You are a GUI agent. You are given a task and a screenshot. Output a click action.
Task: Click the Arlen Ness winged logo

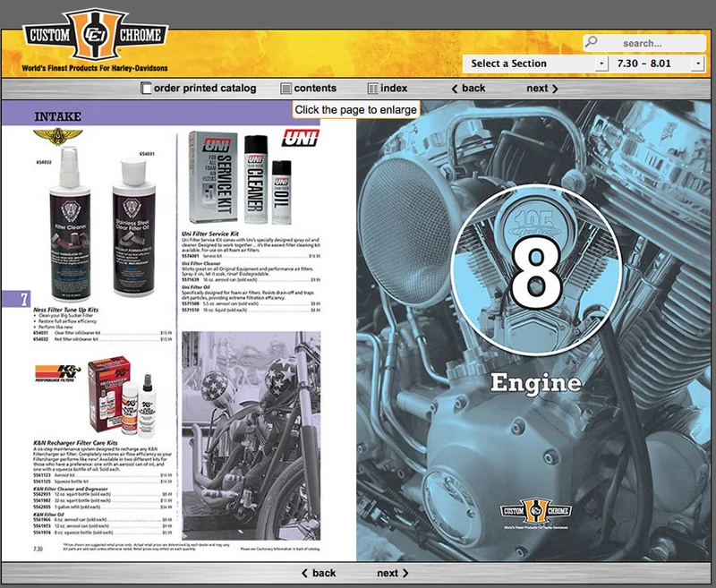coord(57,137)
